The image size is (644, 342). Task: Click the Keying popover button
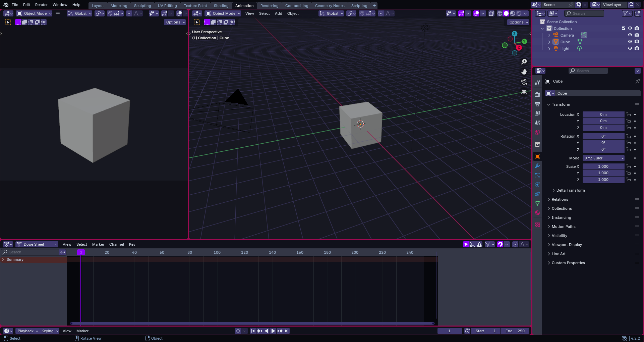tap(49, 331)
